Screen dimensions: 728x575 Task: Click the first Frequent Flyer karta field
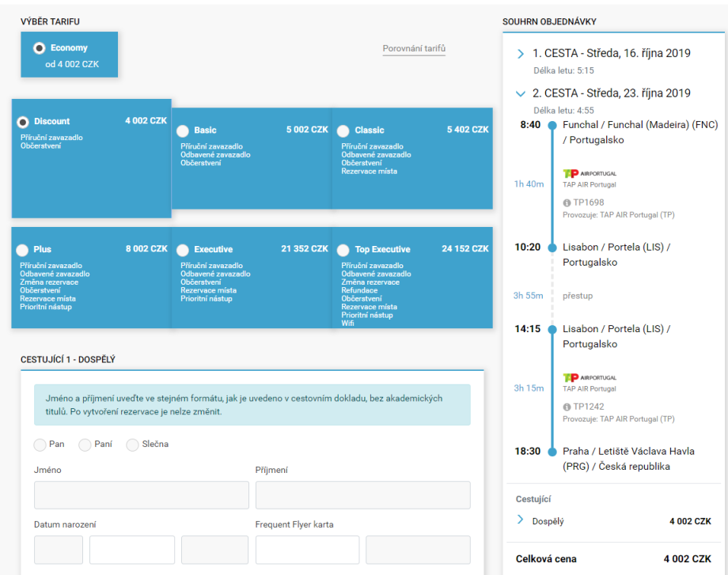pos(307,550)
